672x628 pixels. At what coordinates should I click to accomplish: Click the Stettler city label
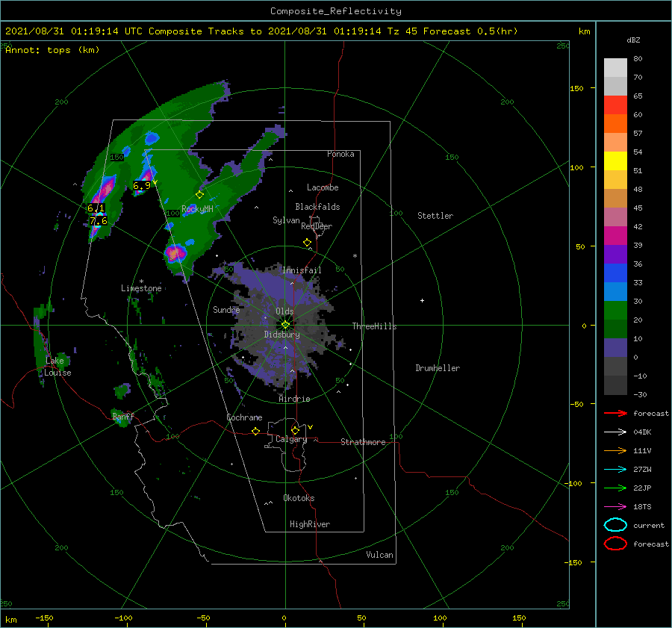[435, 216]
